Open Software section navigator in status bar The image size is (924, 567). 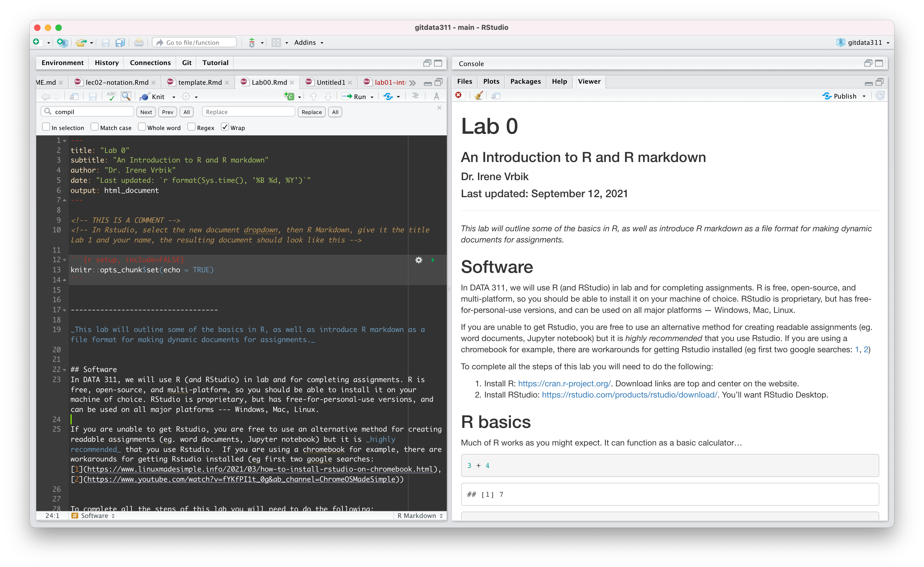(93, 516)
